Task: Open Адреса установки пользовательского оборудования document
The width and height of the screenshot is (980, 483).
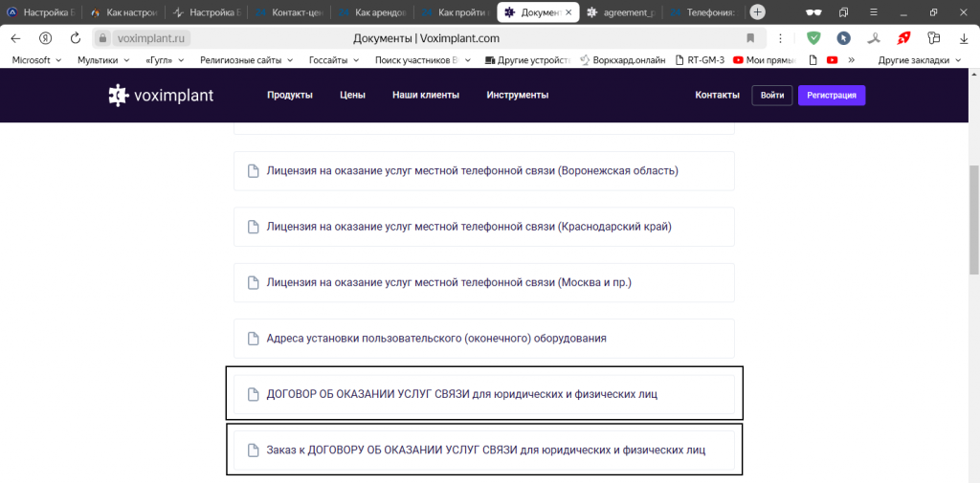Action: pyautogui.click(x=483, y=339)
